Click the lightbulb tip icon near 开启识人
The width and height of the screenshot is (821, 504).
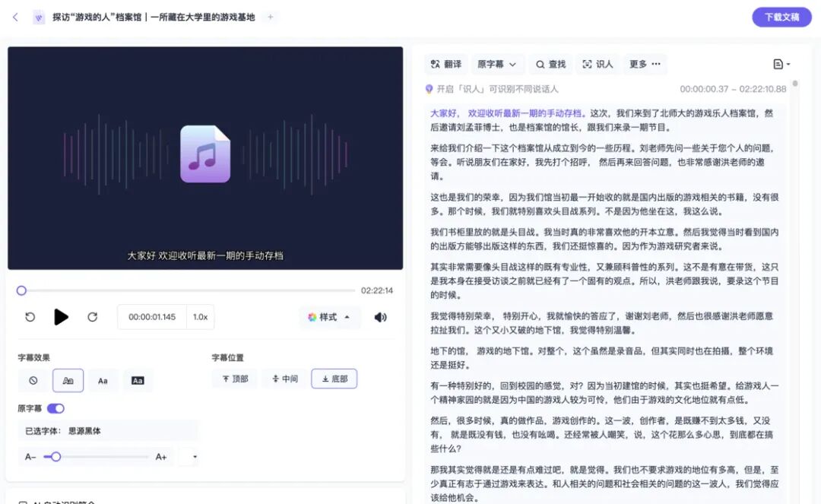(x=430, y=89)
